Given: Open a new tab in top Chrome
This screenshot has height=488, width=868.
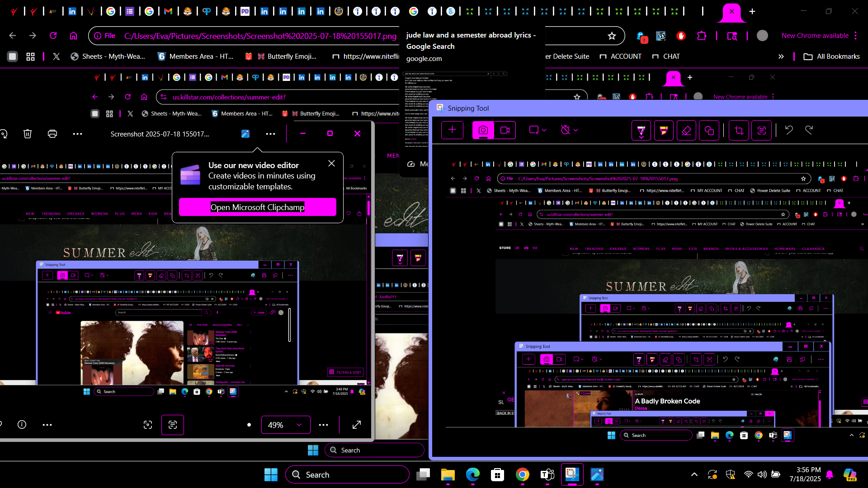Looking at the screenshot, I should pyautogui.click(x=752, y=11).
